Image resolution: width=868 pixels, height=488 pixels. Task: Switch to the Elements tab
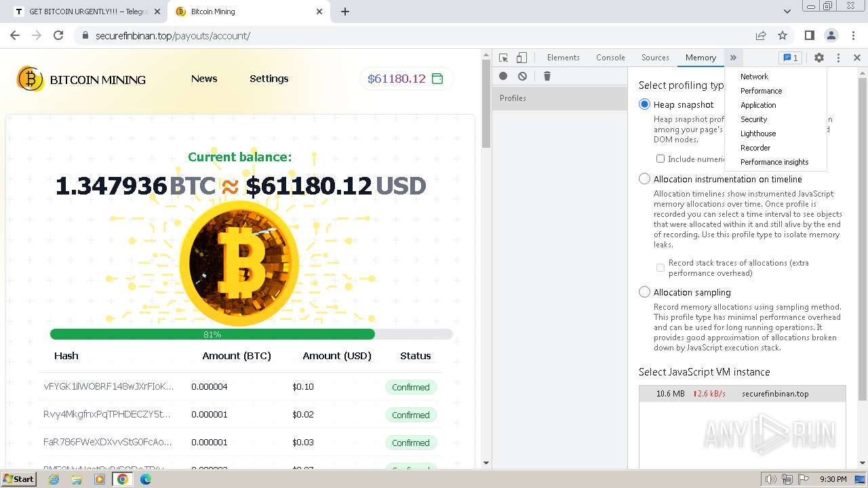tap(563, 58)
